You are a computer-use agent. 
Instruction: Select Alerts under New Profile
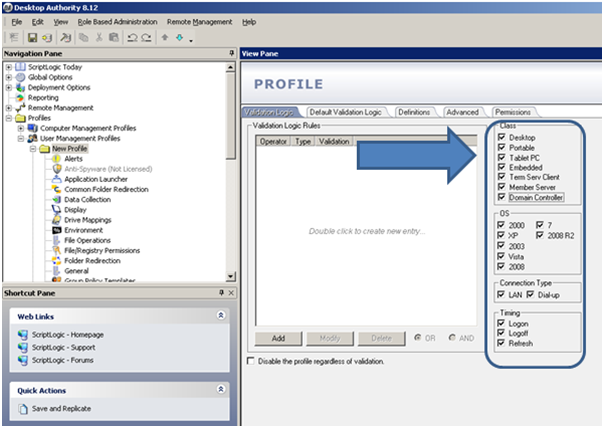pos(74,159)
